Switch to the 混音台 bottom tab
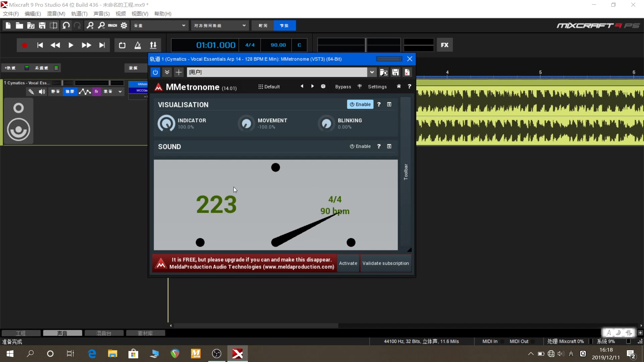This screenshot has width=644, height=362. [103, 333]
